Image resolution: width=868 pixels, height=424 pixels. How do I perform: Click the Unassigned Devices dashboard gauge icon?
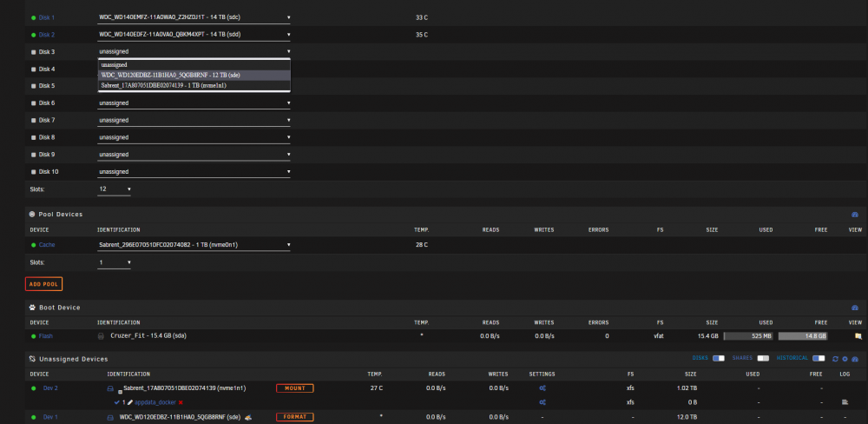pyautogui.click(x=854, y=359)
